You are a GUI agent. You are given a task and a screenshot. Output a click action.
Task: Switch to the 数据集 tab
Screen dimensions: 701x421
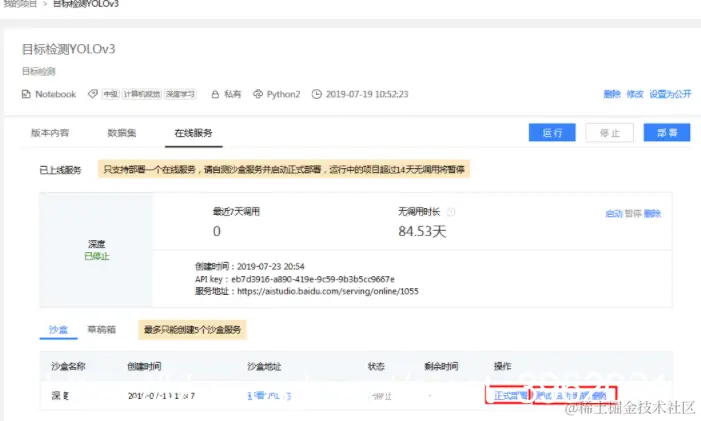122,133
